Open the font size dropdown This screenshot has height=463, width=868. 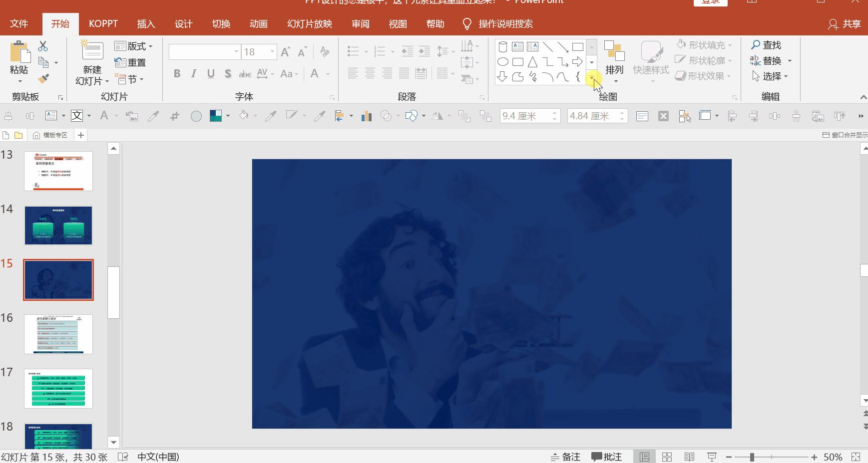click(x=272, y=51)
